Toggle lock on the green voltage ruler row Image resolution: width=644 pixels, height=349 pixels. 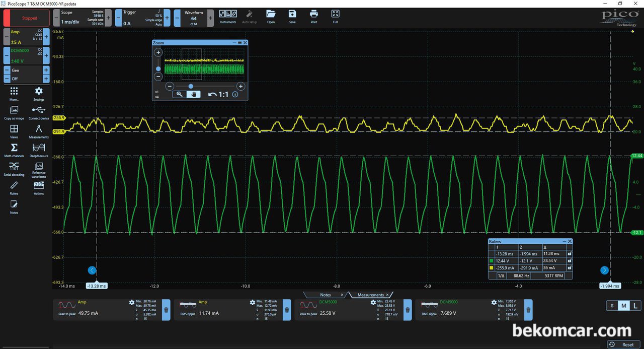pyautogui.click(x=570, y=261)
